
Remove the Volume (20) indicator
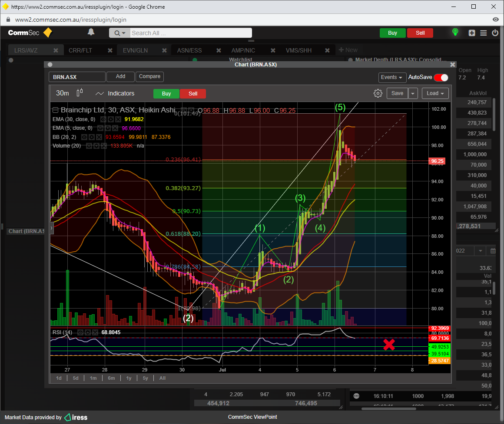(103, 146)
